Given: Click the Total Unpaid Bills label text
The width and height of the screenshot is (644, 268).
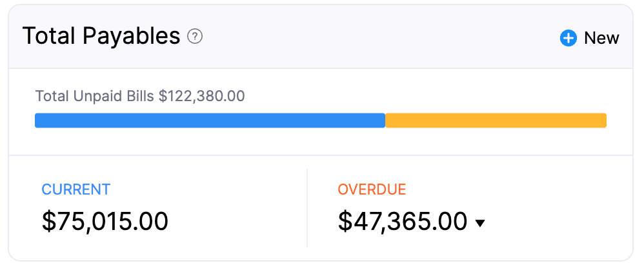Looking at the screenshot, I should tap(96, 97).
